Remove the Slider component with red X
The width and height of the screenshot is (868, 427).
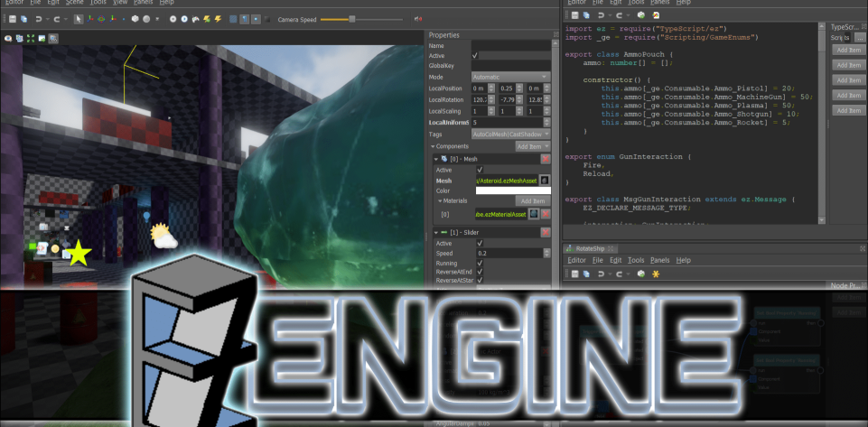546,232
